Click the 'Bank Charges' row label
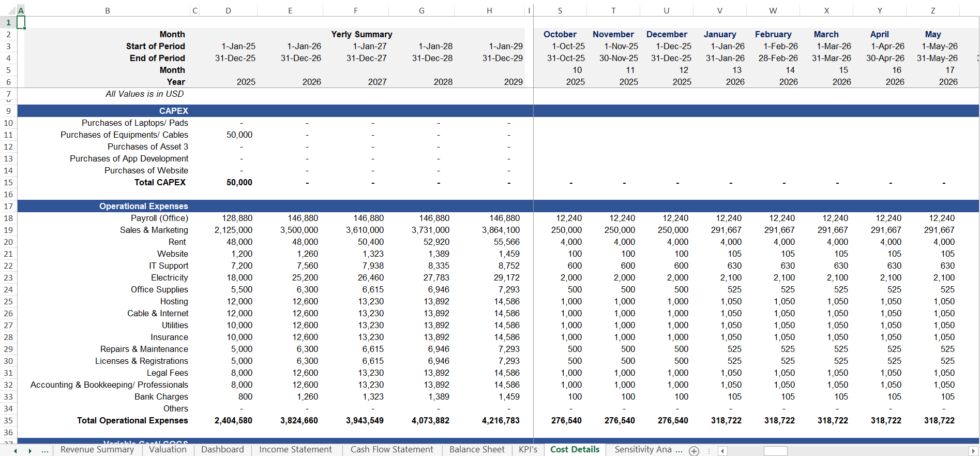Screen dimensions: 980x456 (x=161, y=396)
